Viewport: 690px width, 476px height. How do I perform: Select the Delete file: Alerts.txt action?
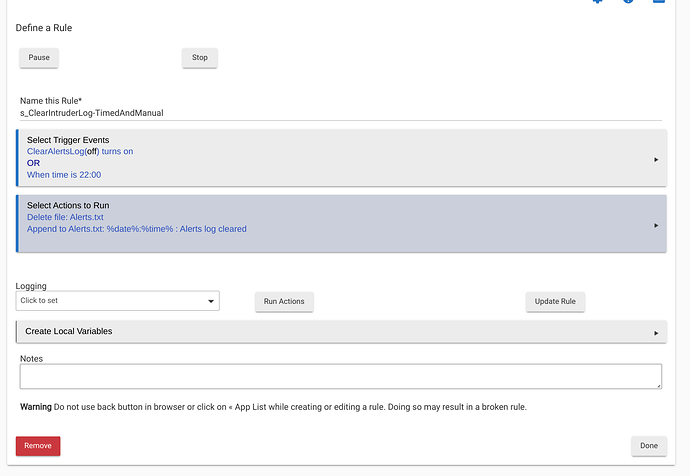click(x=65, y=217)
